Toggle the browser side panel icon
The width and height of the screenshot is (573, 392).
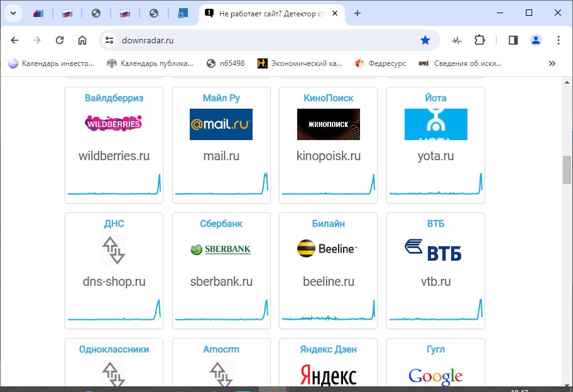pyautogui.click(x=513, y=40)
